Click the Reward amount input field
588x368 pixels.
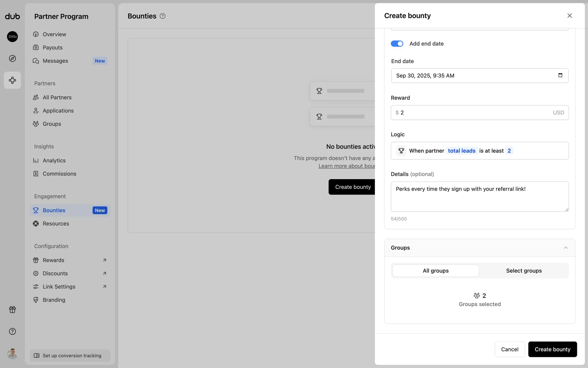point(475,113)
